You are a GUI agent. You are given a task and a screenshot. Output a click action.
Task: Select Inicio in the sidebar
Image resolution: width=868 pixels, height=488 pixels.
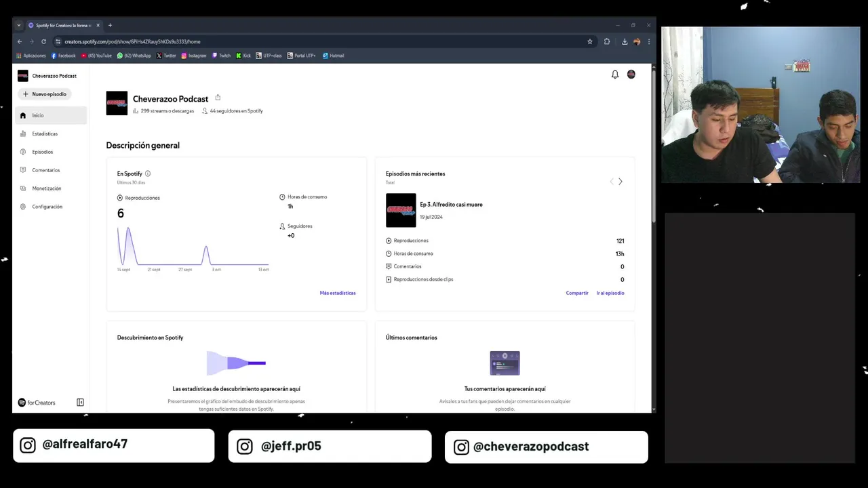pos(51,115)
